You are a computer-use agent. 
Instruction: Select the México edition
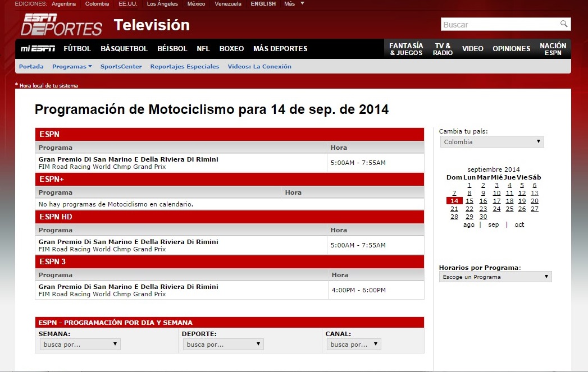point(196,4)
